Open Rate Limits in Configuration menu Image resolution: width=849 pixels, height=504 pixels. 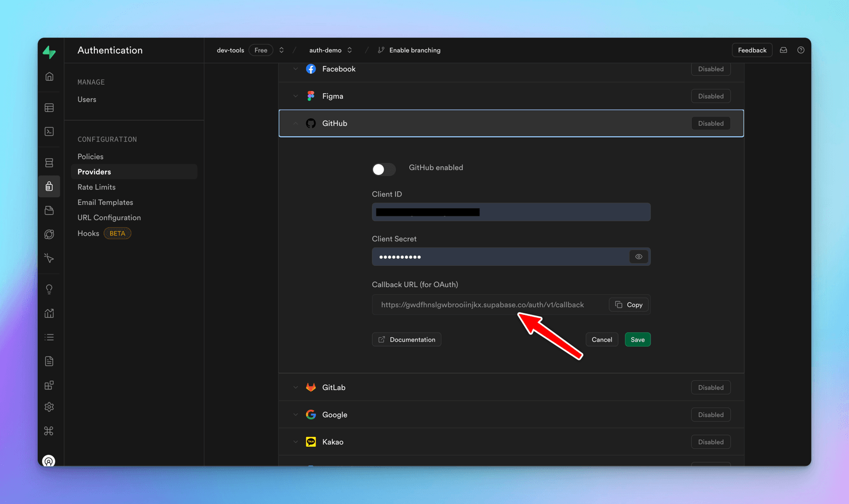(x=96, y=187)
